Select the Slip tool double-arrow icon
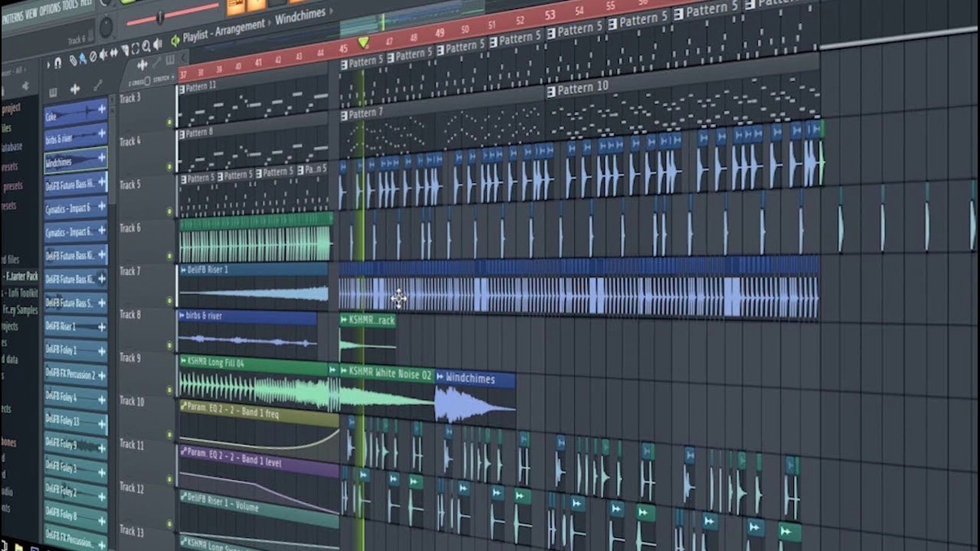980x551 pixels. (114, 52)
